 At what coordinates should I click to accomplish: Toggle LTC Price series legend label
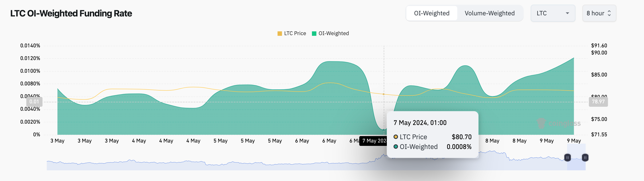(295, 33)
